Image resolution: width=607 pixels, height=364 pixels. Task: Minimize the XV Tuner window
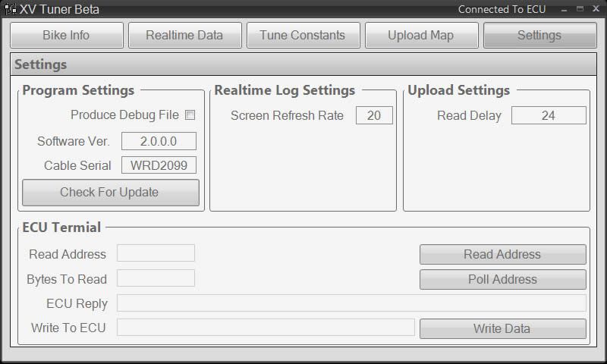(x=563, y=10)
